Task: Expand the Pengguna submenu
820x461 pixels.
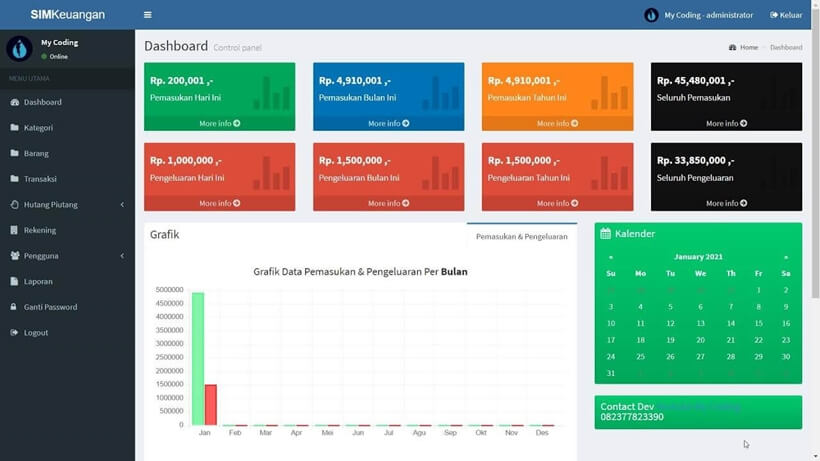Action: [x=122, y=256]
